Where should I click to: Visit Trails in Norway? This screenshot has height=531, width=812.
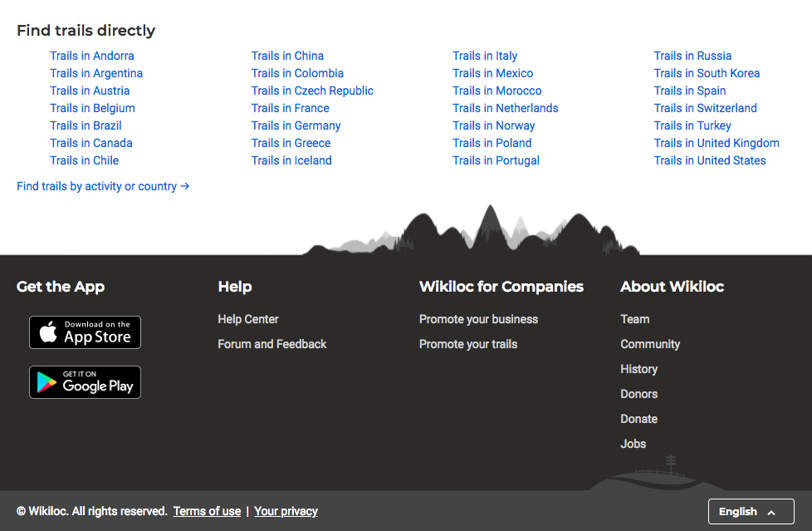[493, 125]
